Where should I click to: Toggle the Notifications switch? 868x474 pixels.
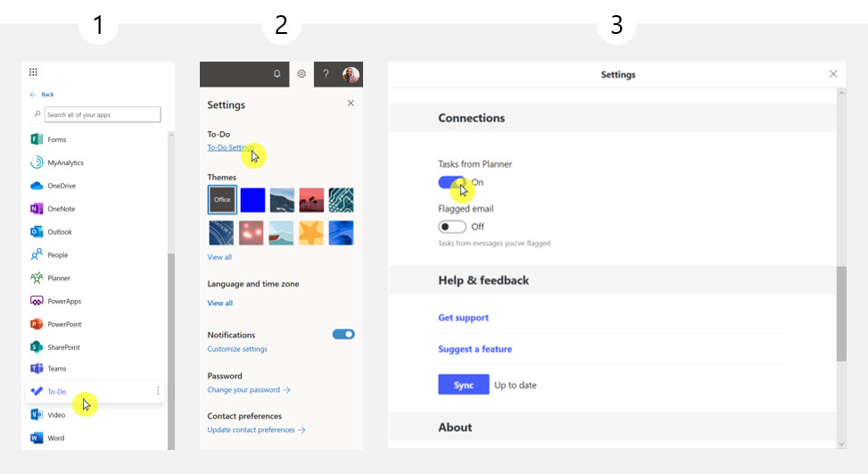click(343, 334)
